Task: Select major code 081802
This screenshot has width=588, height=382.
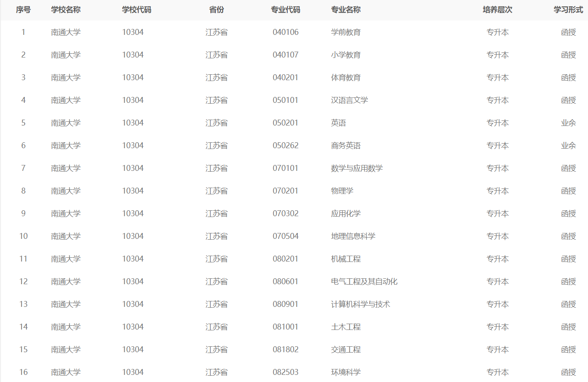Action: coord(286,350)
